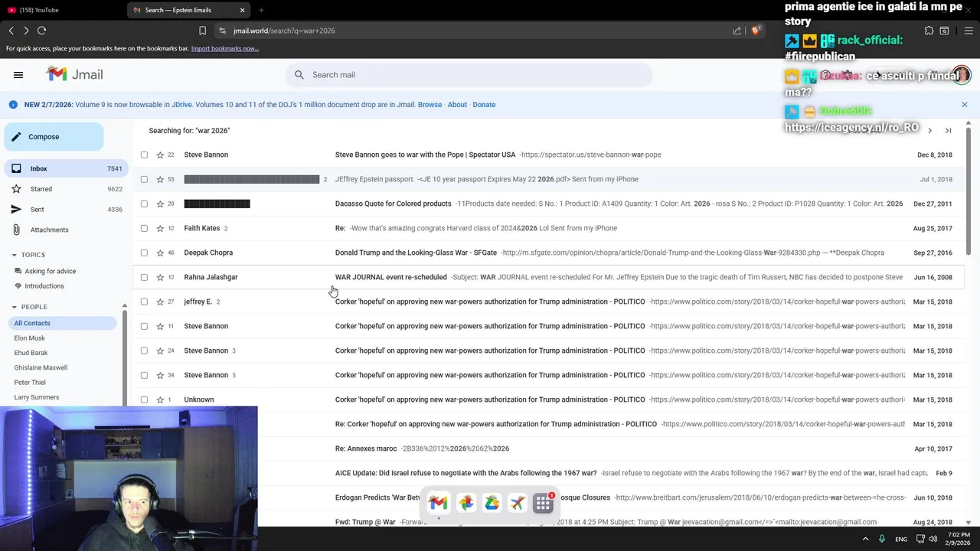Screen dimensions: 980x551
Task: Open apps grid in dock
Action: (x=544, y=503)
